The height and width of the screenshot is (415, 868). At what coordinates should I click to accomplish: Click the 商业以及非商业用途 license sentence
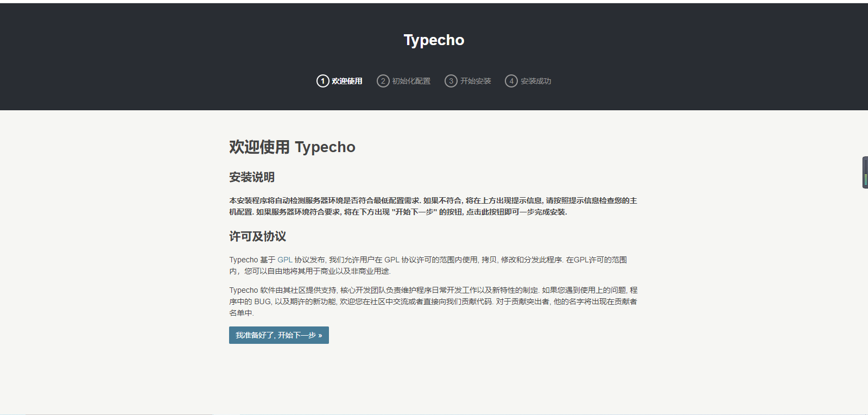(347, 271)
